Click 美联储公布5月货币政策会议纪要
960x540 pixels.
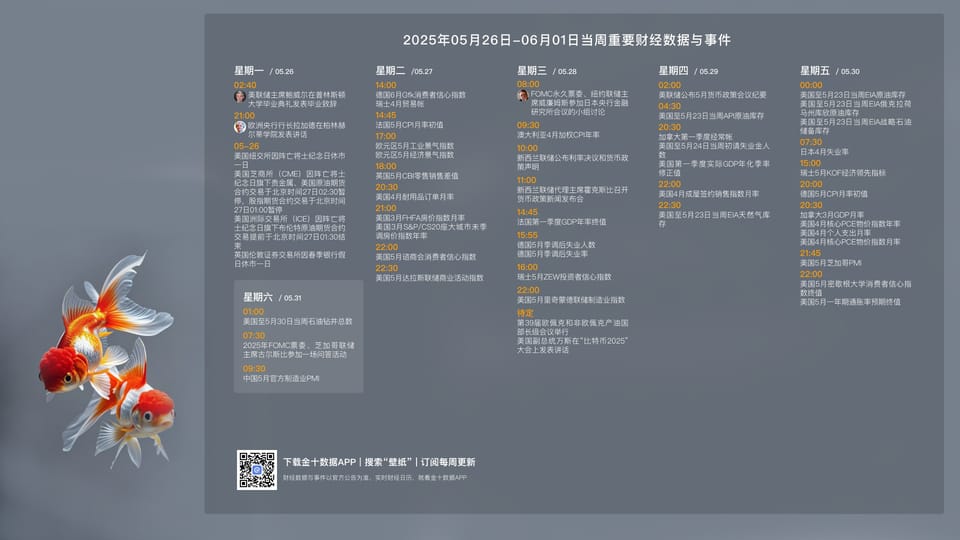pyautogui.click(x=712, y=95)
